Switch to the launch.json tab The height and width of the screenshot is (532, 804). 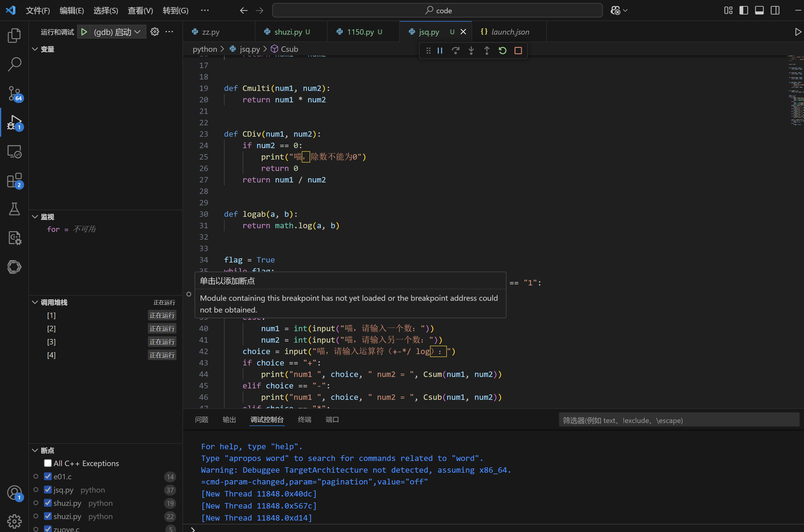[510, 32]
